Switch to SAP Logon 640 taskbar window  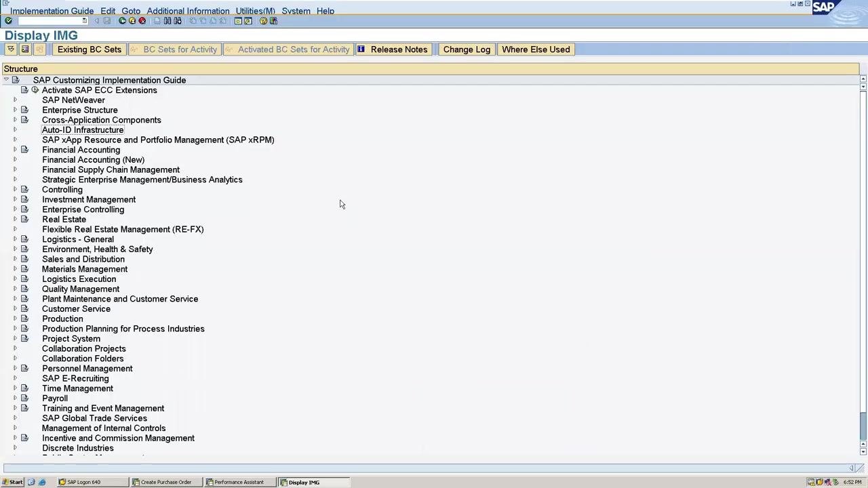pos(92,483)
